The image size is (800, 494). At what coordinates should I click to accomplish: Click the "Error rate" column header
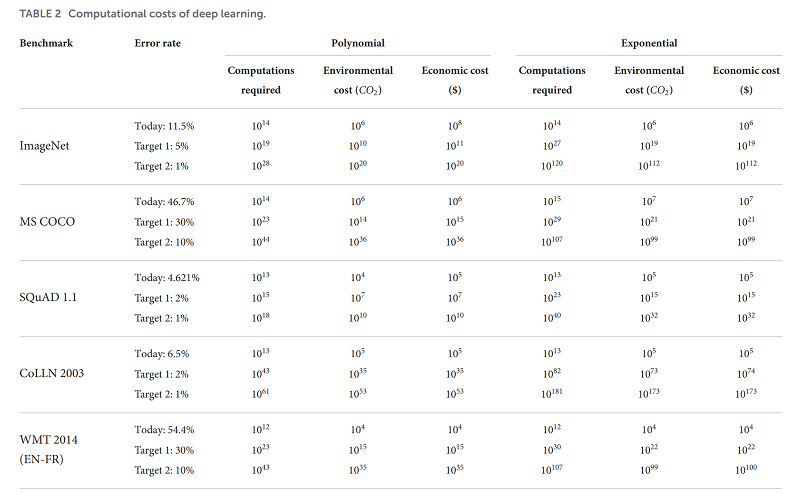pyautogui.click(x=158, y=44)
